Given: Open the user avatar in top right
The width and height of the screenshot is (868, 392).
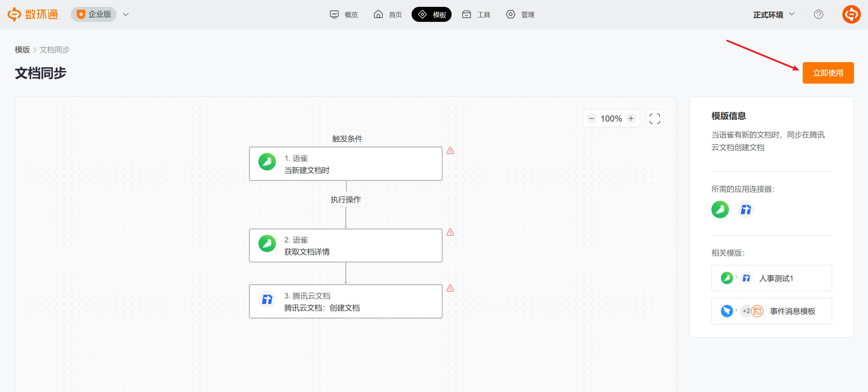Looking at the screenshot, I should (851, 14).
